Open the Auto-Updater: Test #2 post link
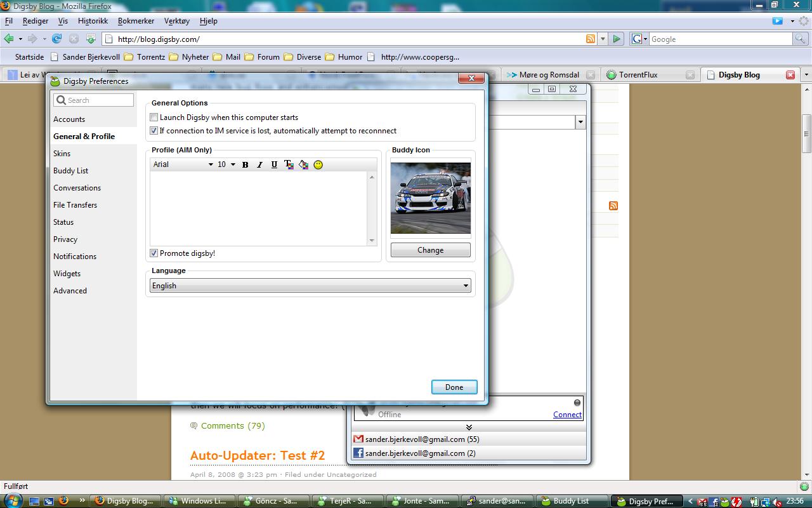Viewport: 812px width, 508px height. point(258,455)
